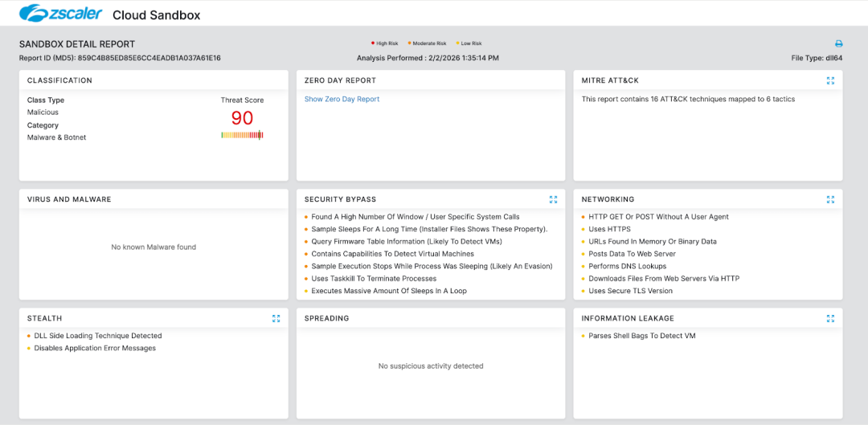
Task: Click the threat score 90 value
Action: 242,118
